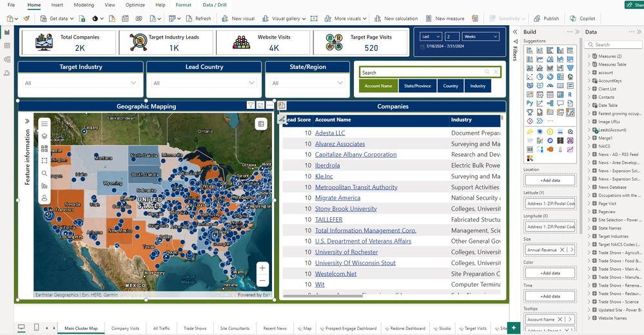
Task: Click the Publish button
Action: click(x=546, y=19)
